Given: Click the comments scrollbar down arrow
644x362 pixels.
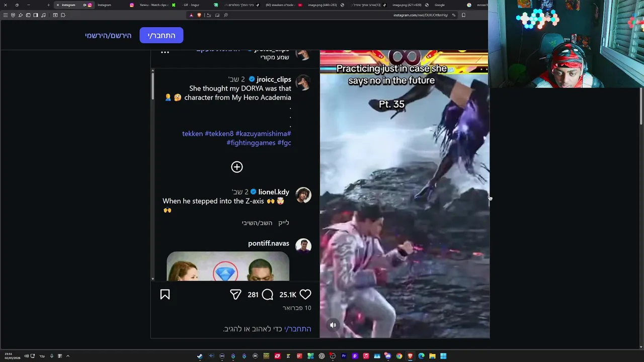Looking at the screenshot, I should [x=152, y=279].
